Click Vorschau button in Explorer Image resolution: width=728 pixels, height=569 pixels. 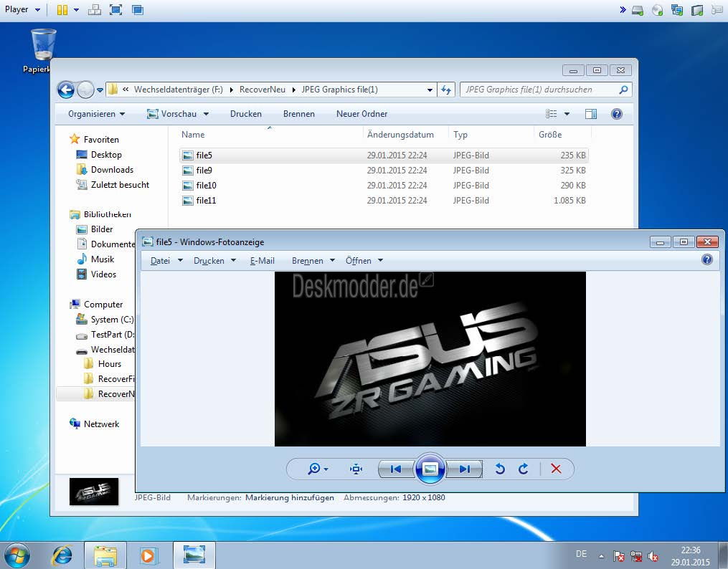point(172,114)
